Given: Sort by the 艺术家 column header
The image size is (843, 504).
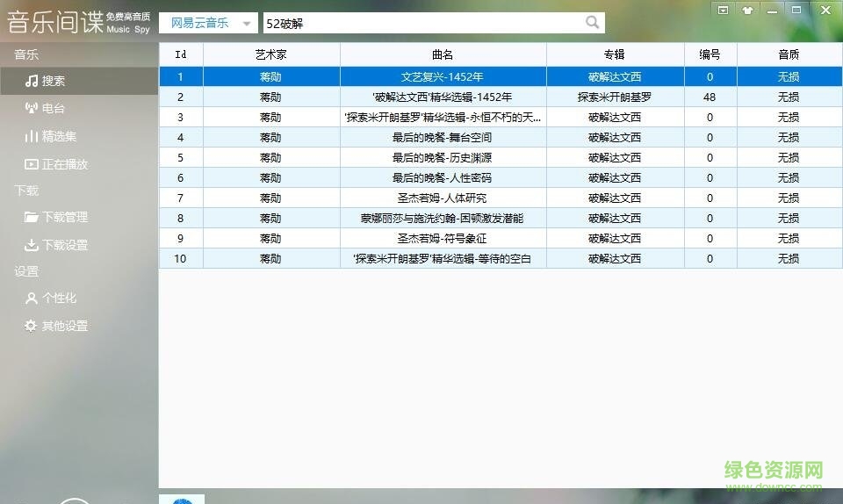Looking at the screenshot, I should point(271,54).
